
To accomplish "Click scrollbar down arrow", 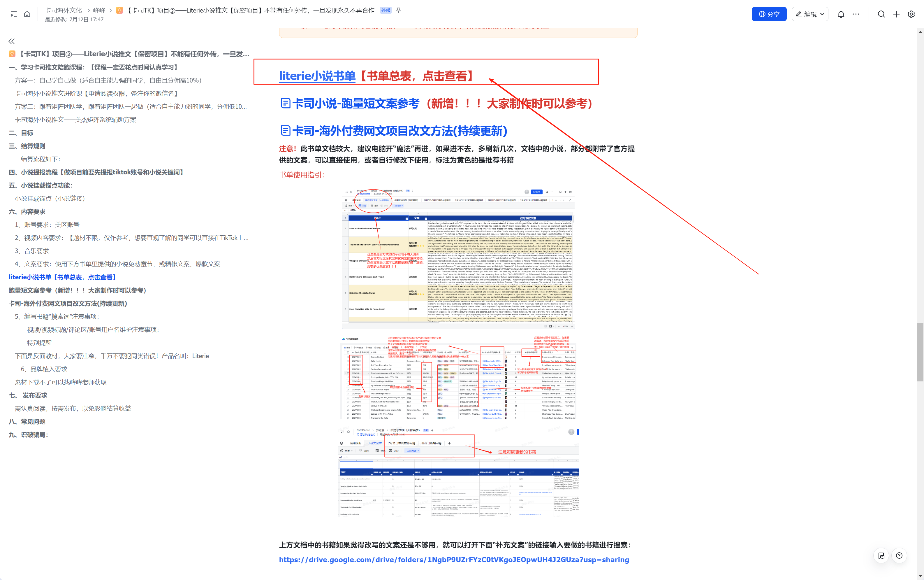I will click(x=920, y=577).
